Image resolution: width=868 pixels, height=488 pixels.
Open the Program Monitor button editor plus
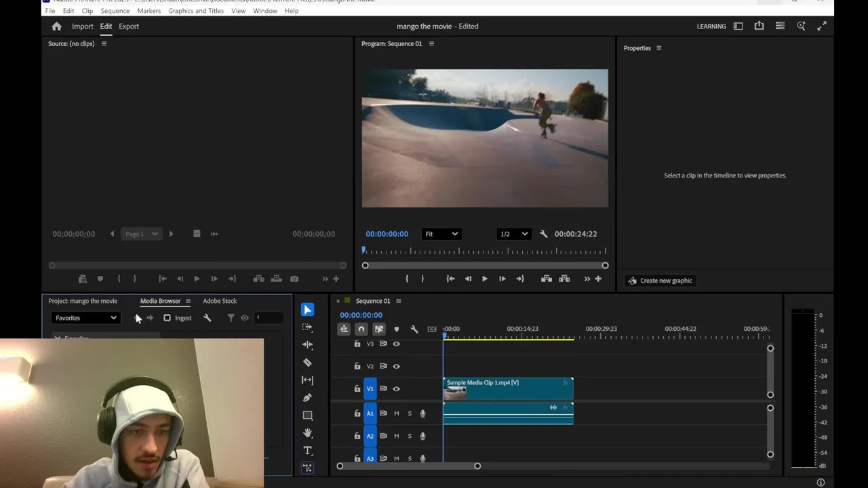(598, 279)
